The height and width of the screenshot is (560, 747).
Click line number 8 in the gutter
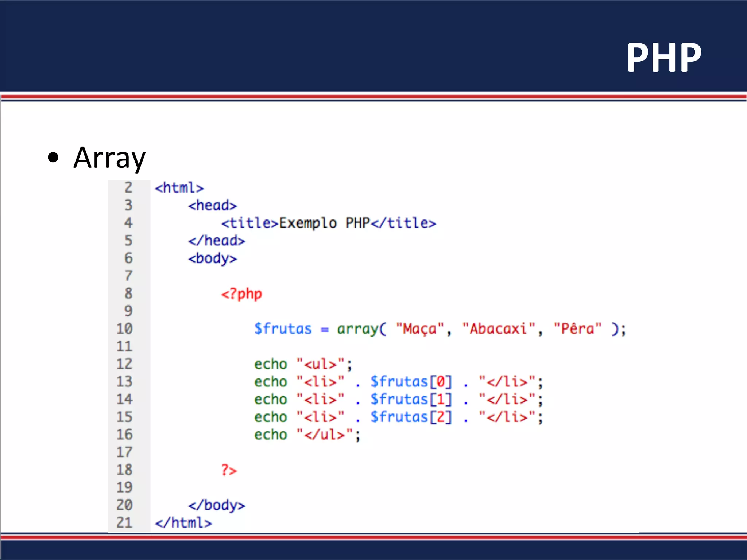128,293
